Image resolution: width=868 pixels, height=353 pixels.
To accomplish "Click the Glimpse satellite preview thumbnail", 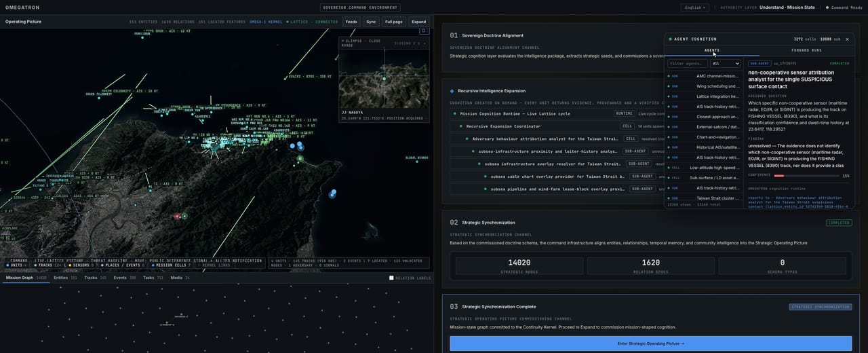I will [384, 77].
